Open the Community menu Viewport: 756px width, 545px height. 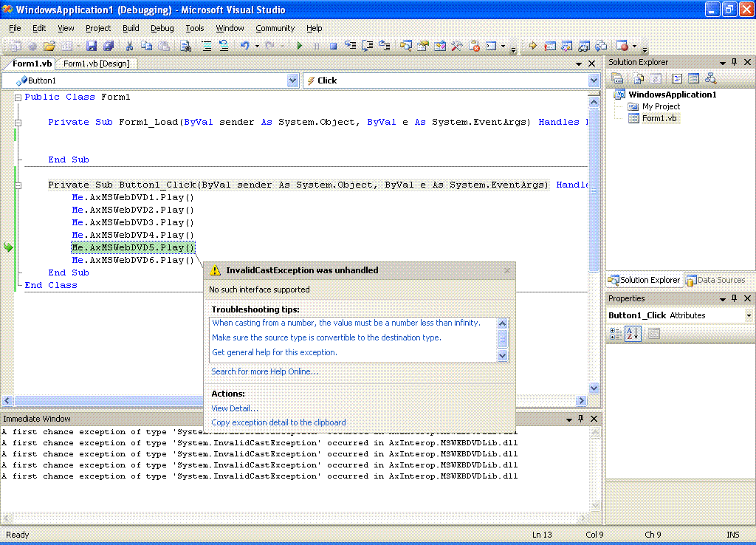275,28
